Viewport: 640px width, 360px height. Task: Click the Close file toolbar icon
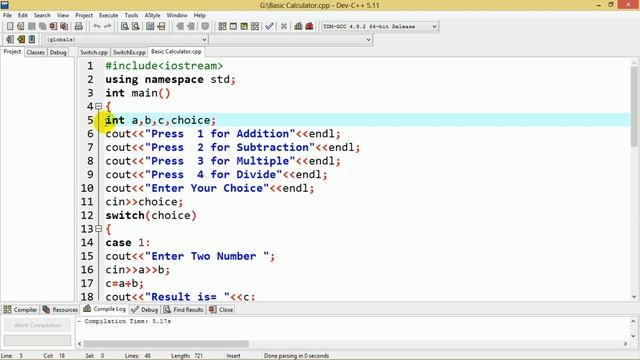click(53, 26)
